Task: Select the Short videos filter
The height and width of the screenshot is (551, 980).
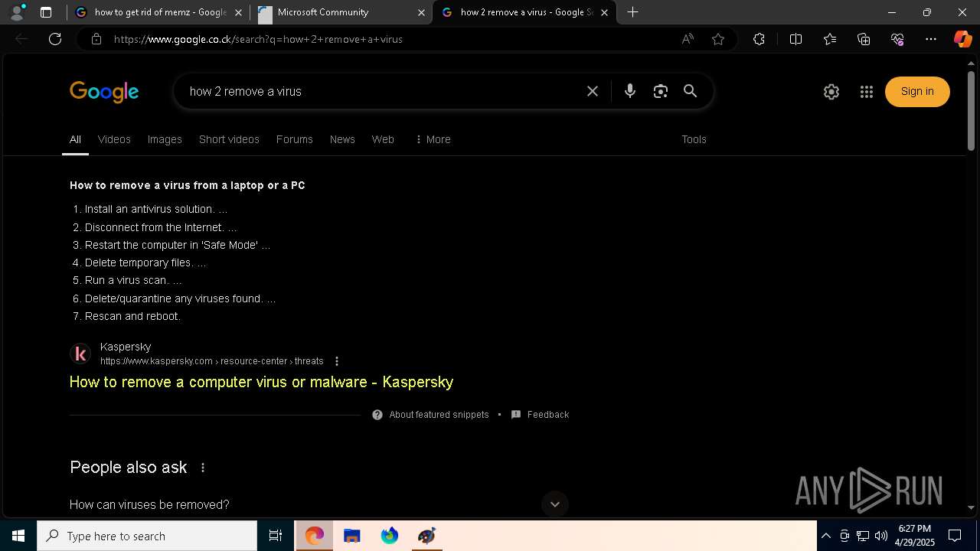Action: tap(229, 139)
